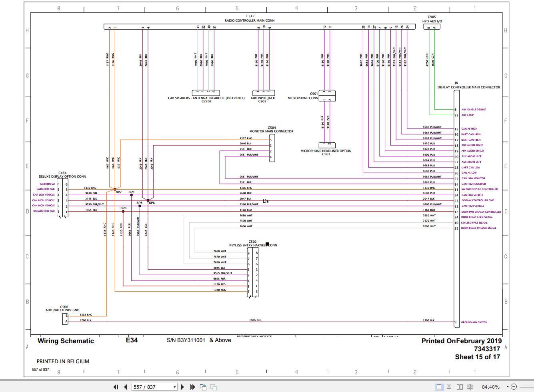Image resolution: width=534 pixels, height=392 pixels.
Task: Click the 84.40% zoom value
Action: tap(490, 387)
